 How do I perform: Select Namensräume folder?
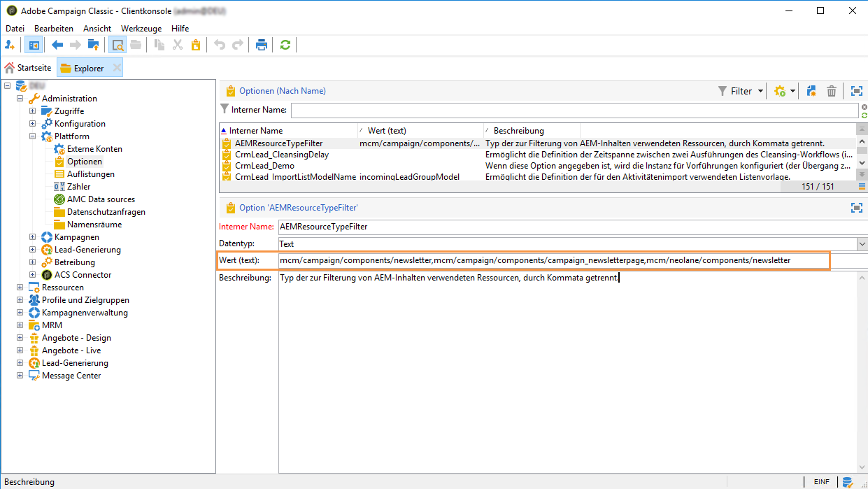94,225
